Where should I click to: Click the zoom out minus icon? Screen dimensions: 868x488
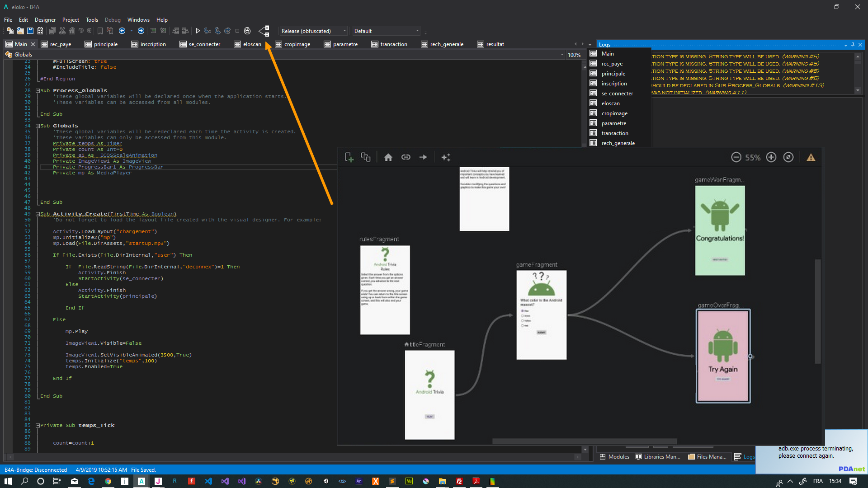736,157
